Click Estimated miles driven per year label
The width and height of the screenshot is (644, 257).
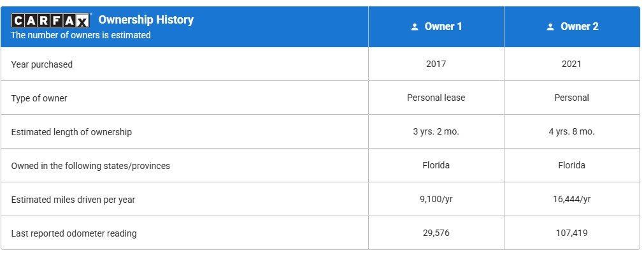pyautogui.click(x=73, y=200)
